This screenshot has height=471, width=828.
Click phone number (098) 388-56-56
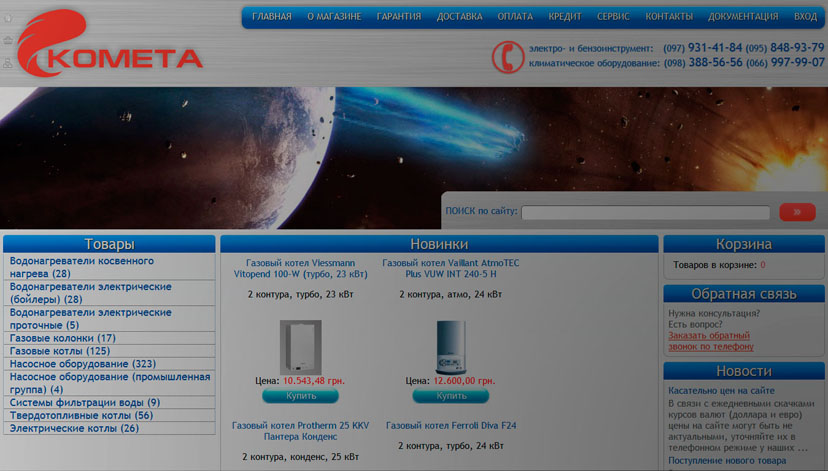(x=703, y=62)
